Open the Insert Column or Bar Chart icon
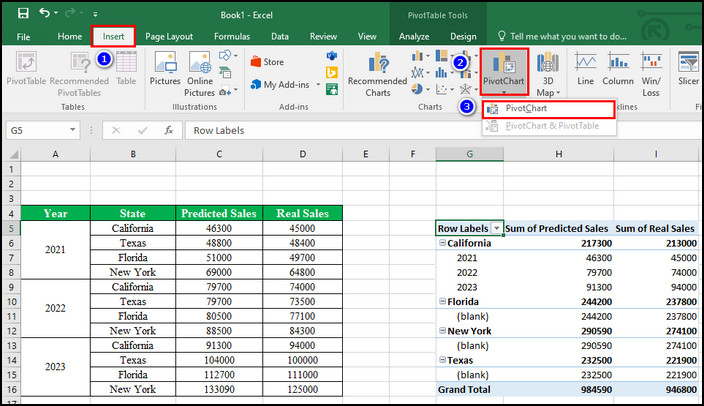Image resolution: width=704 pixels, height=406 pixels. (x=421, y=56)
